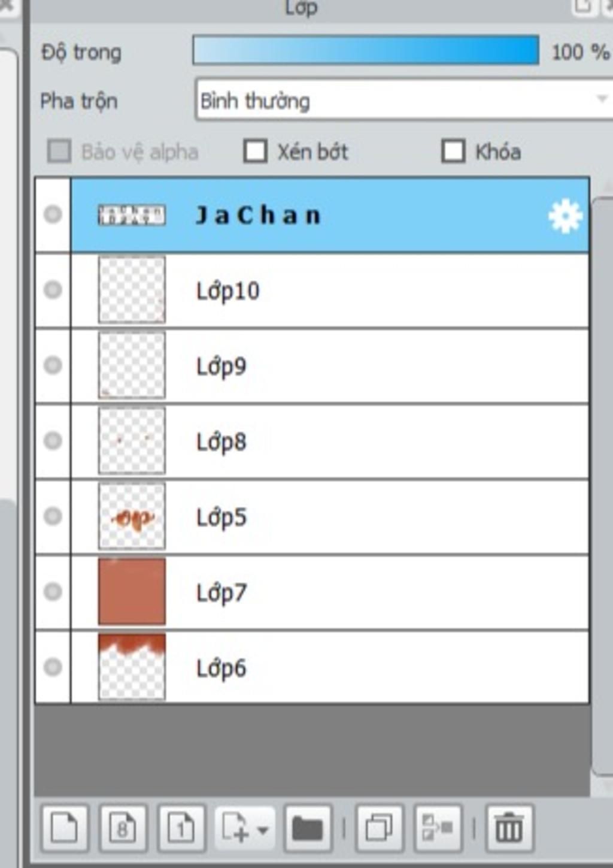The height and width of the screenshot is (868, 613).
Task: Add a new 8-bit layer
Action: point(123,828)
